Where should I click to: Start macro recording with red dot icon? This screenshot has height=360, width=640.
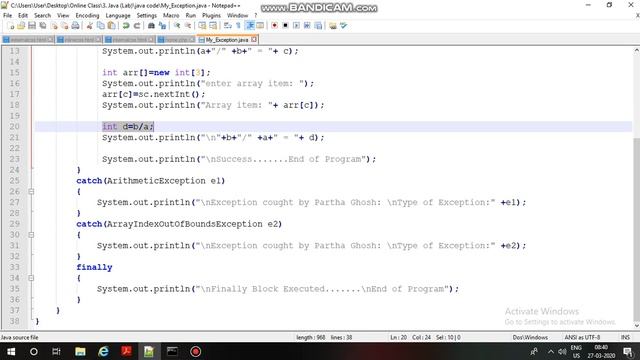click(274, 26)
